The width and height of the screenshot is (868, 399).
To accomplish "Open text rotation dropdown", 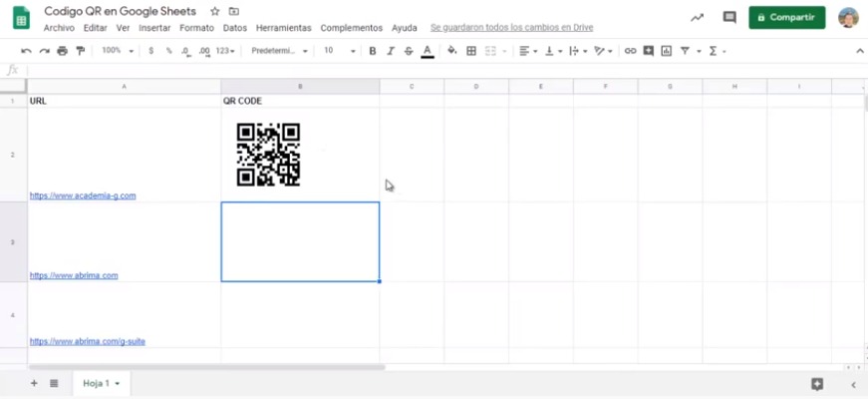I will [603, 51].
